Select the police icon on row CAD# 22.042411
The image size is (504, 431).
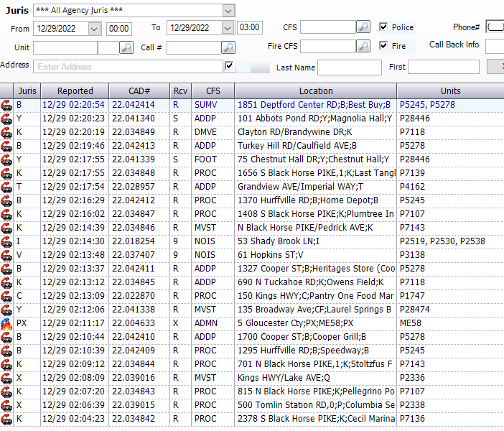click(6, 269)
